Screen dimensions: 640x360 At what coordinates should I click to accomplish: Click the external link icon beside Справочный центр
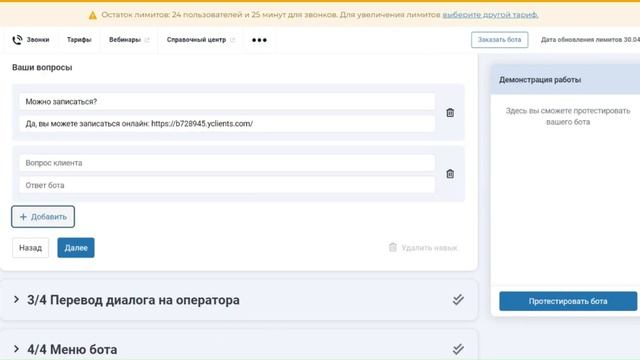coord(233,40)
